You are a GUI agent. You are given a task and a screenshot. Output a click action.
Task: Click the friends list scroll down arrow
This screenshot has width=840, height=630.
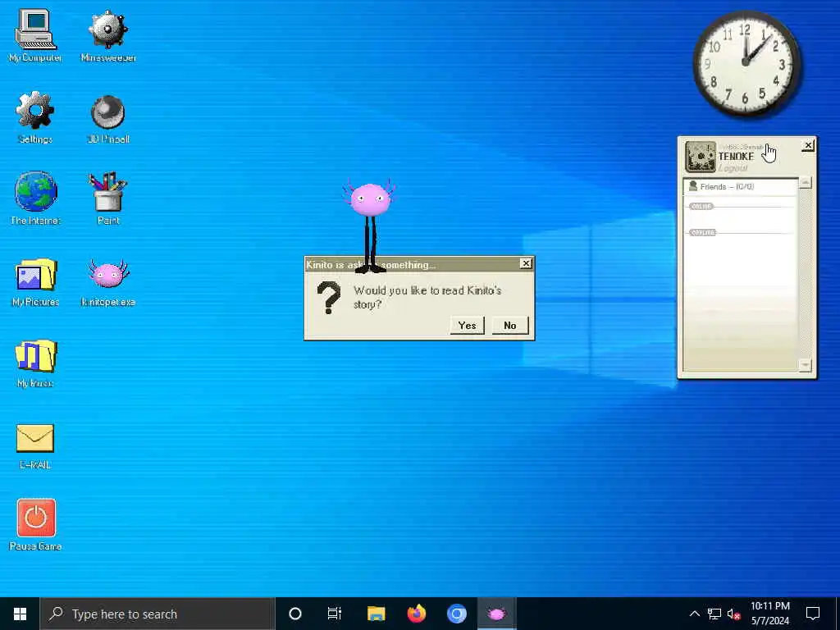pyautogui.click(x=805, y=365)
